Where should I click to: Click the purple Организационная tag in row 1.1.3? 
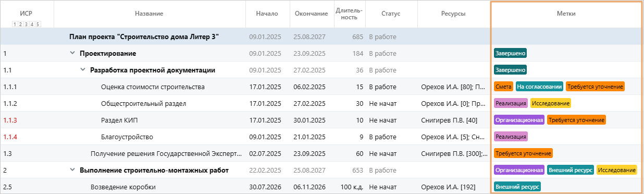(519, 120)
